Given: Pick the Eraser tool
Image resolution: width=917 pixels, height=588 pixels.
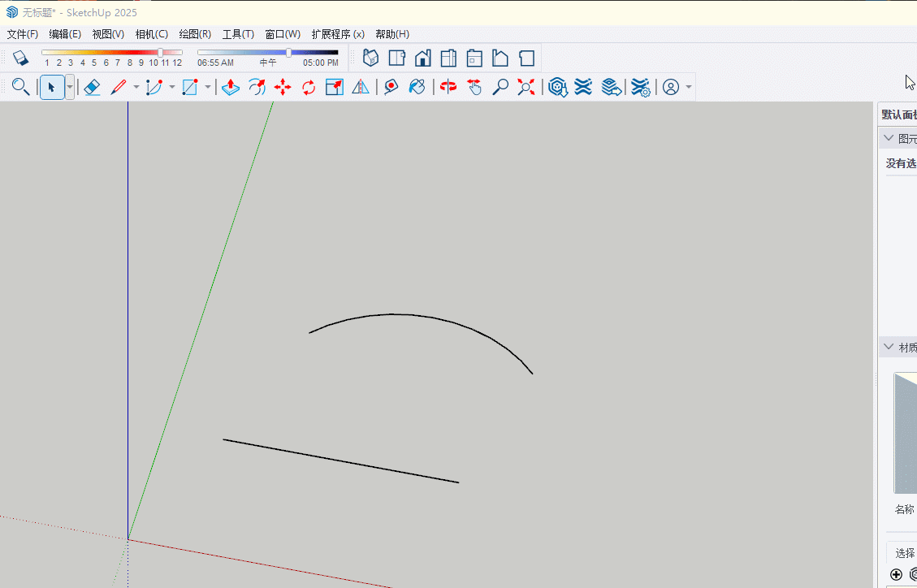Looking at the screenshot, I should [92, 87].
